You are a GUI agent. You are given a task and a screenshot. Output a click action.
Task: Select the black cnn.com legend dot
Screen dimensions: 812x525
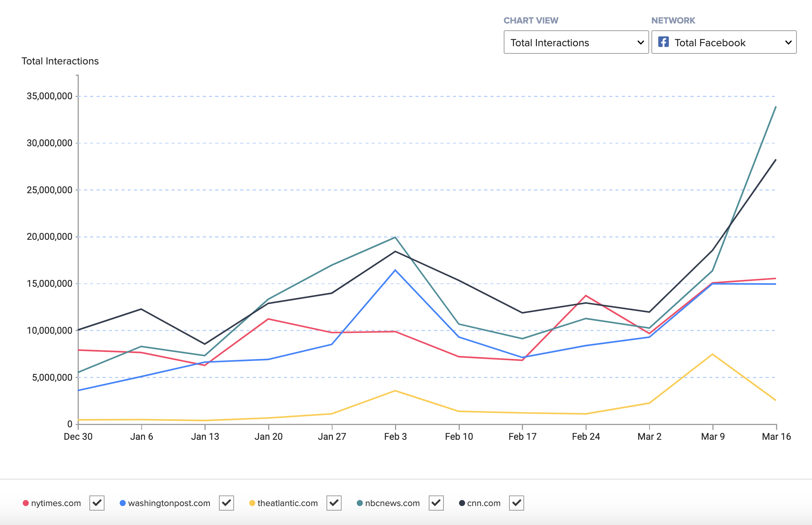[461, 503]
